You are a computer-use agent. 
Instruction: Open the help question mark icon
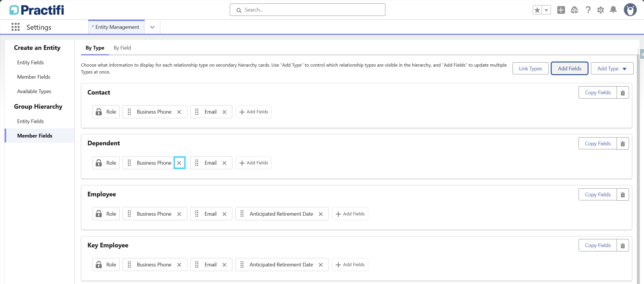pos(588,10)
